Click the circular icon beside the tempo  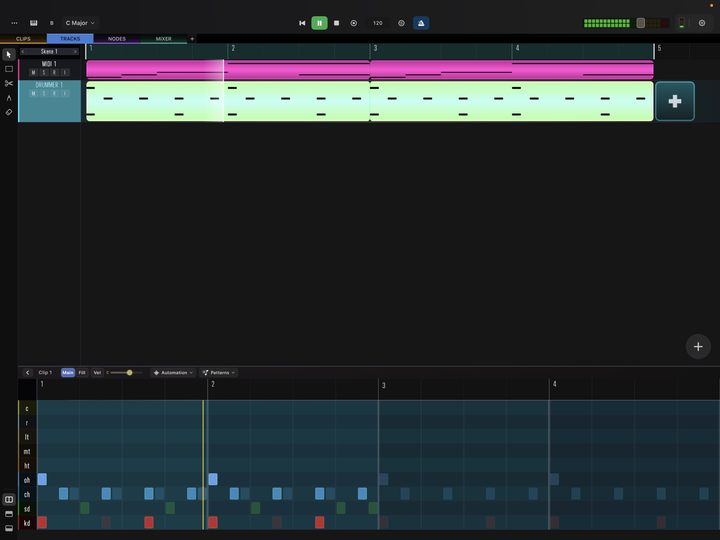point(401,23)
